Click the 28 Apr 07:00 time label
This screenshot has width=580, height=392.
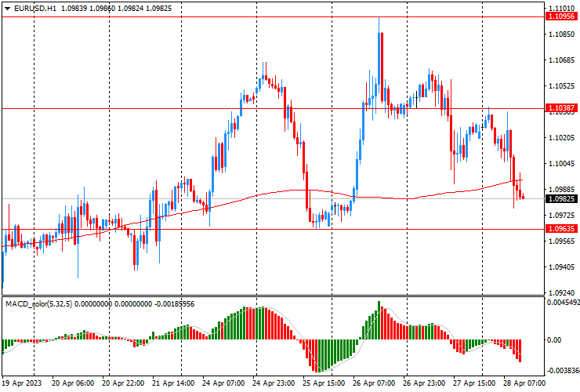(x=524, y=383)
